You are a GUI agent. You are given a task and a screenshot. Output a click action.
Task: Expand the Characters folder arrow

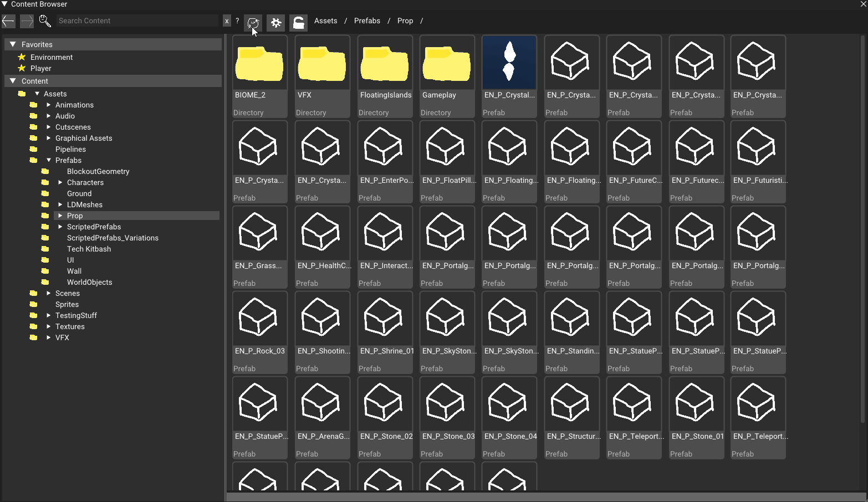(60, 182)
